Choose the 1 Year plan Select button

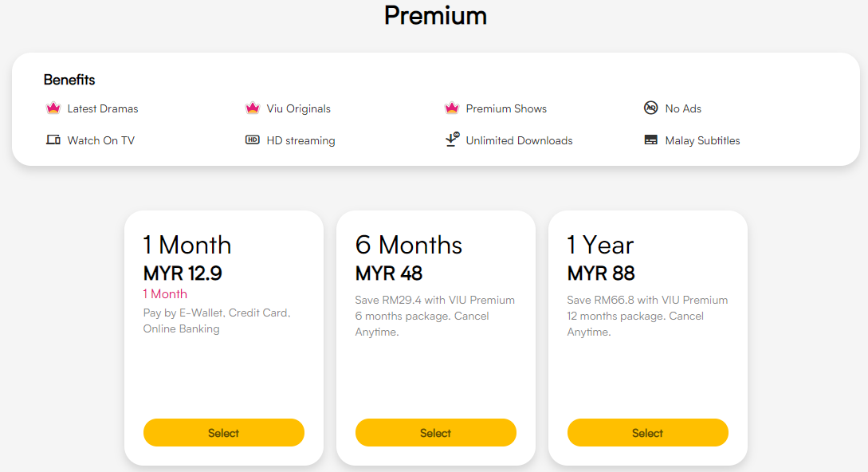[648, 433]
